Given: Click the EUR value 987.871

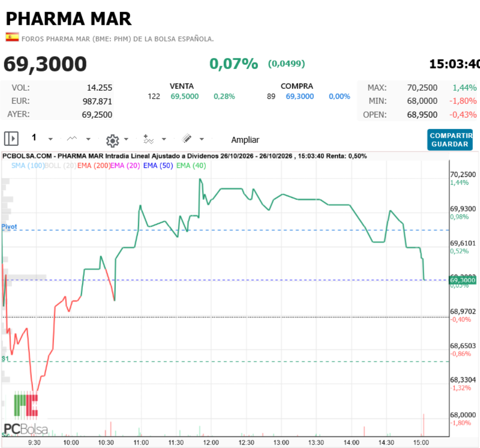Looking at the screenshot, I should [97, 101].
